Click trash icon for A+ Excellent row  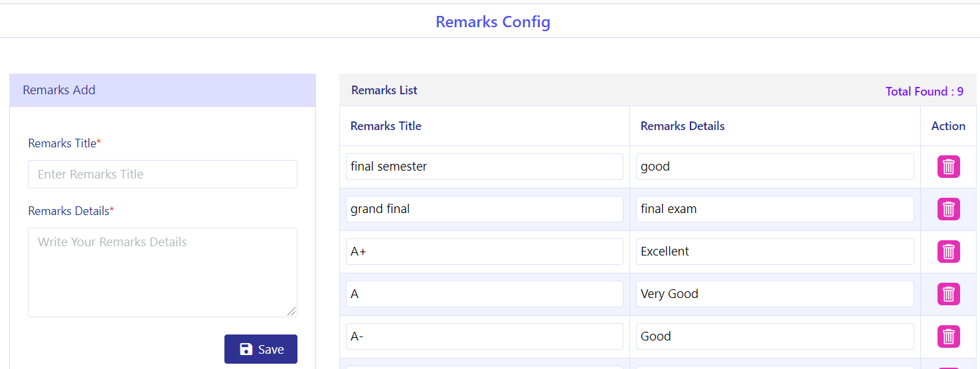(x=948, y=252)
